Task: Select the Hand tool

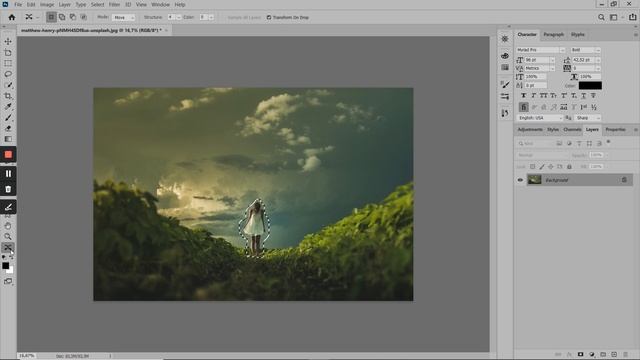Action: click(x=8, y=226)
